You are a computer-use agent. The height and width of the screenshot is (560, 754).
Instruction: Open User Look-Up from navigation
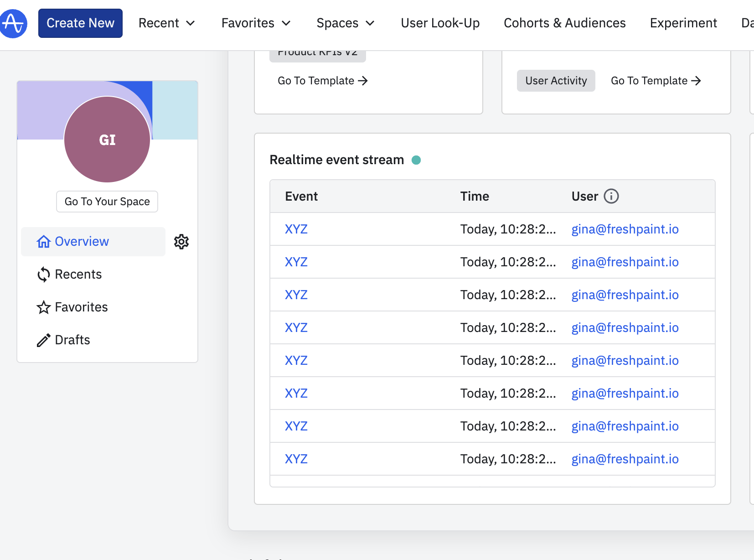[x=440, y=23]
